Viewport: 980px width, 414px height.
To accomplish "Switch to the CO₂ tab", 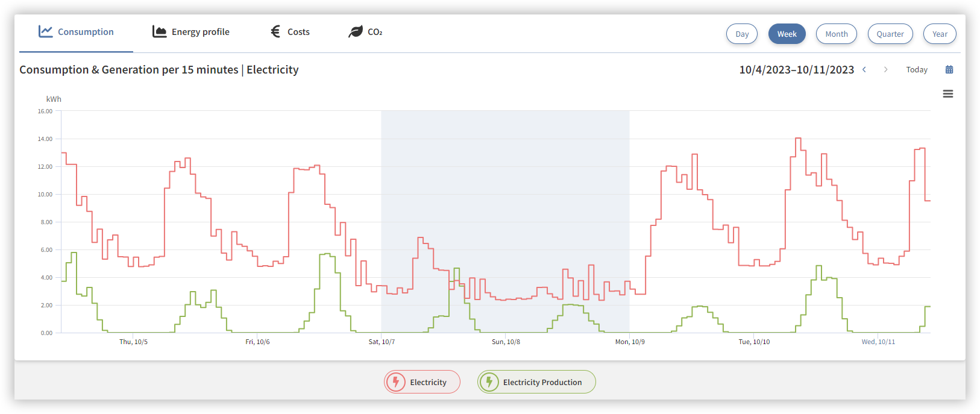I will pyautogui.click(x=365, y=32).
